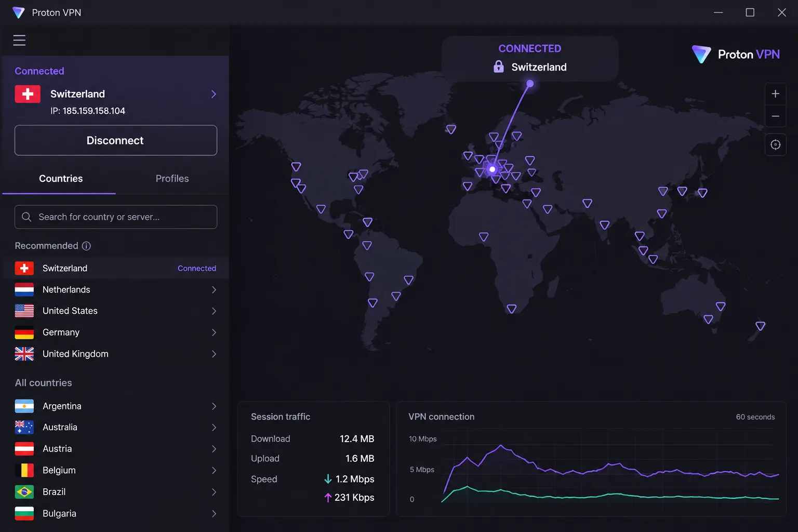
Task: Select the New Zealand server marker on map
Action: point(761,326)
